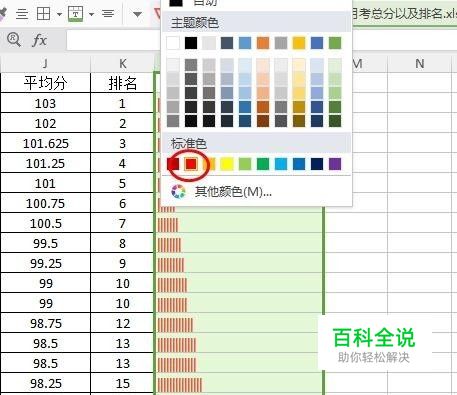The height and width of the screenshot is (395, 457).
Task: Select the light green standard color swatch
Action: [245, 164]
